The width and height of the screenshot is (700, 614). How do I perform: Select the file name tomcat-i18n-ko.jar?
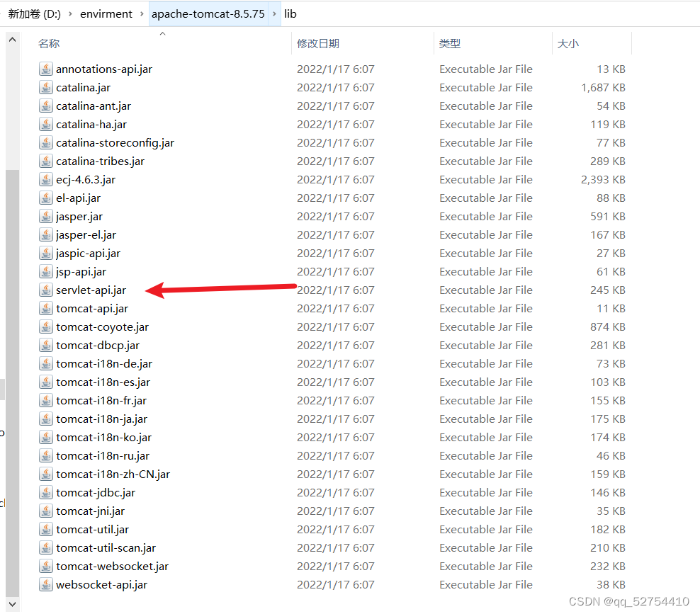103,437
